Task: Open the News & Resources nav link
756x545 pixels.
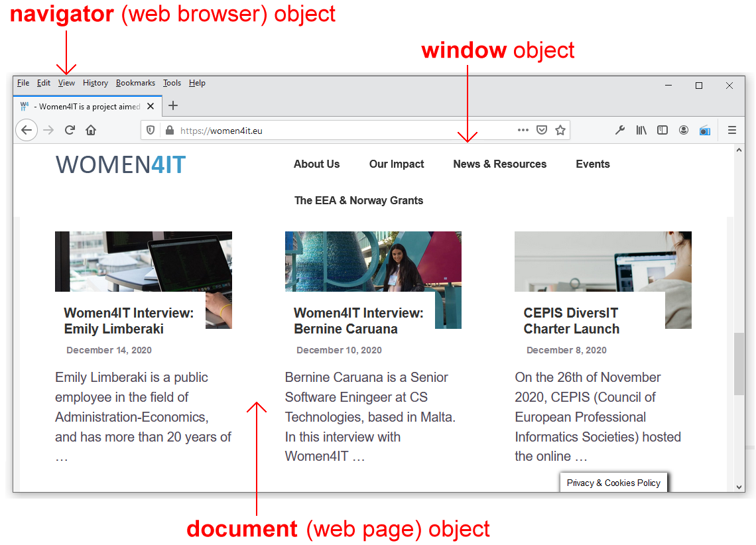Action: [499, 164]
